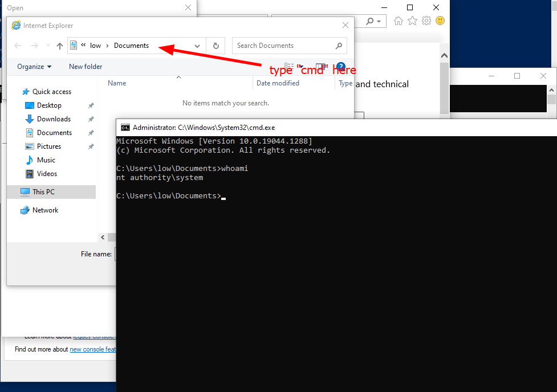Sort by the Date modified column

[x=278, y=83]
